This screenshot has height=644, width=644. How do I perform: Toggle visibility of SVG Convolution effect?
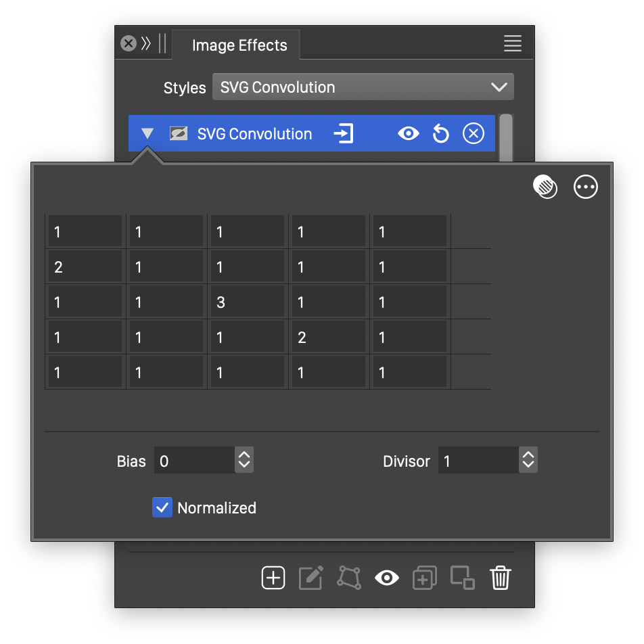[408, 134]
